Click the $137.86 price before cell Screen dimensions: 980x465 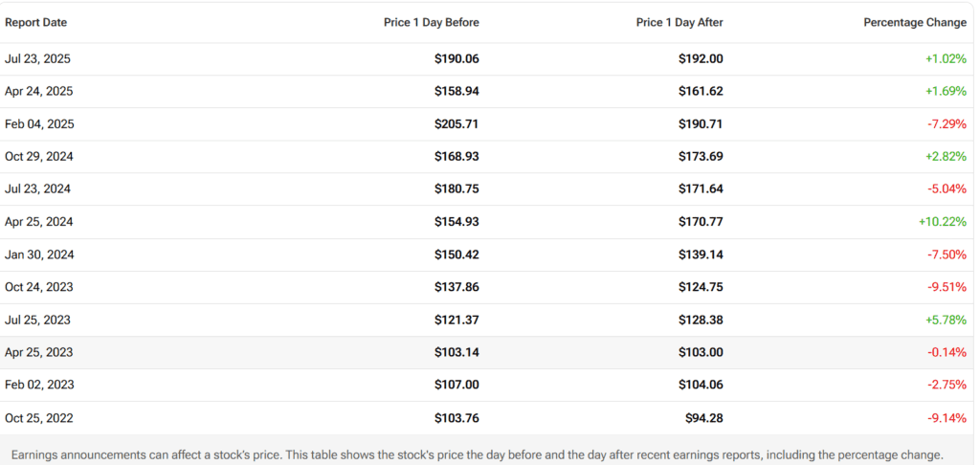coord(457,287)
